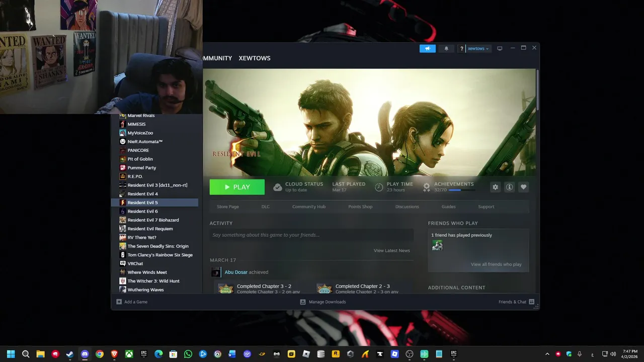
Task: Open the game info circle icon
Action: click(510, 187)
